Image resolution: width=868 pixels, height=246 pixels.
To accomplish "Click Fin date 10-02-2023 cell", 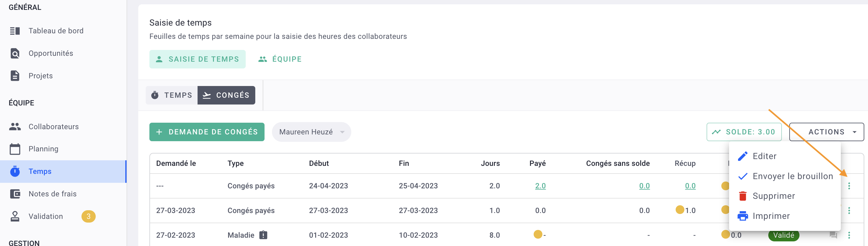I will coord(418,235).
